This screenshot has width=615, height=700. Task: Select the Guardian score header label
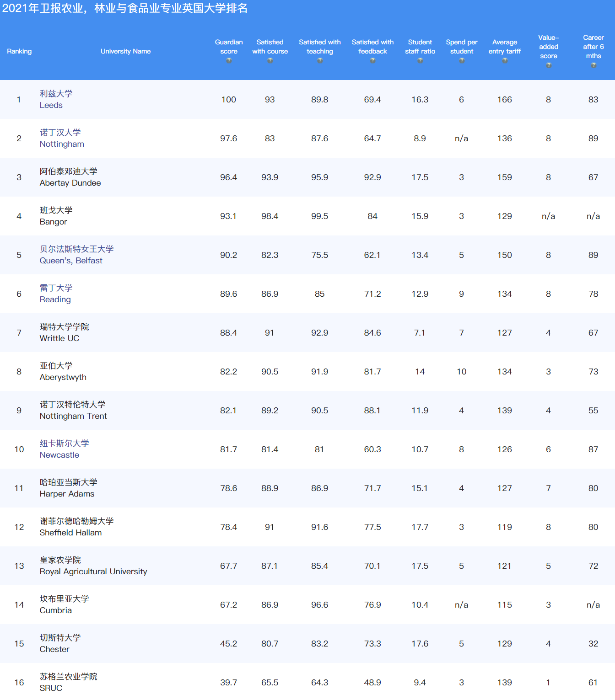click(229, 47)
